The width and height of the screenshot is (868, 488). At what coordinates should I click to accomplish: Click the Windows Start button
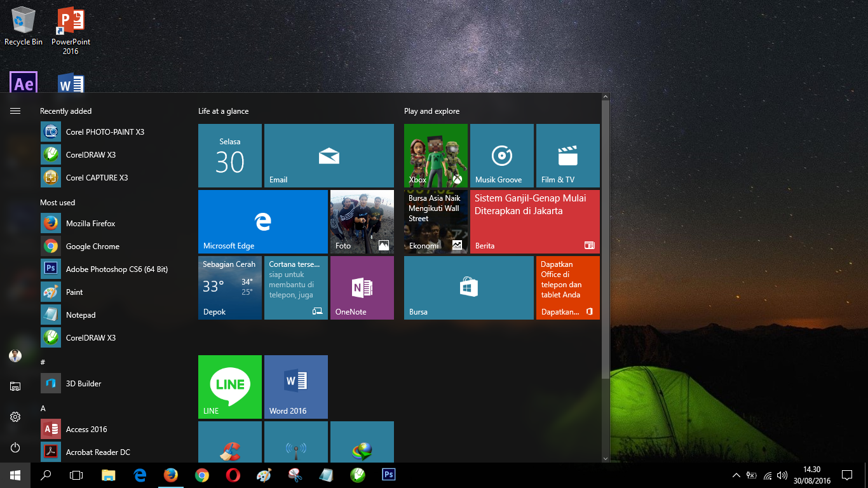coord(15,475)
